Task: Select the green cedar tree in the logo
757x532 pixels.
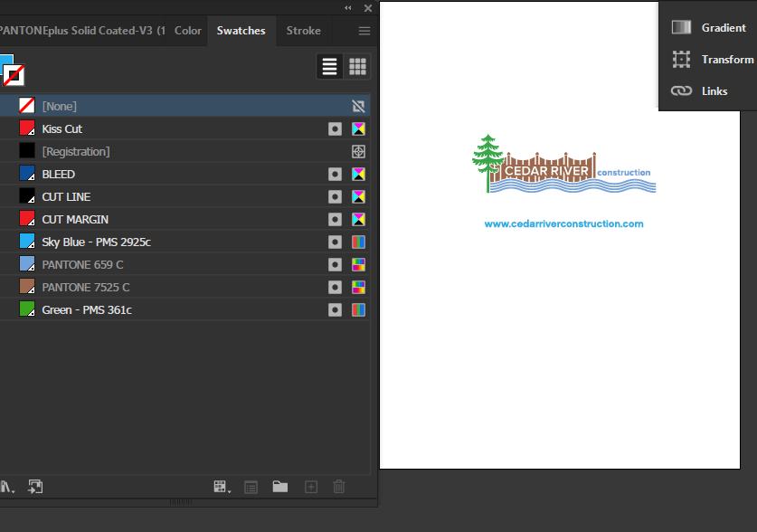Action: tap(488, 163)
